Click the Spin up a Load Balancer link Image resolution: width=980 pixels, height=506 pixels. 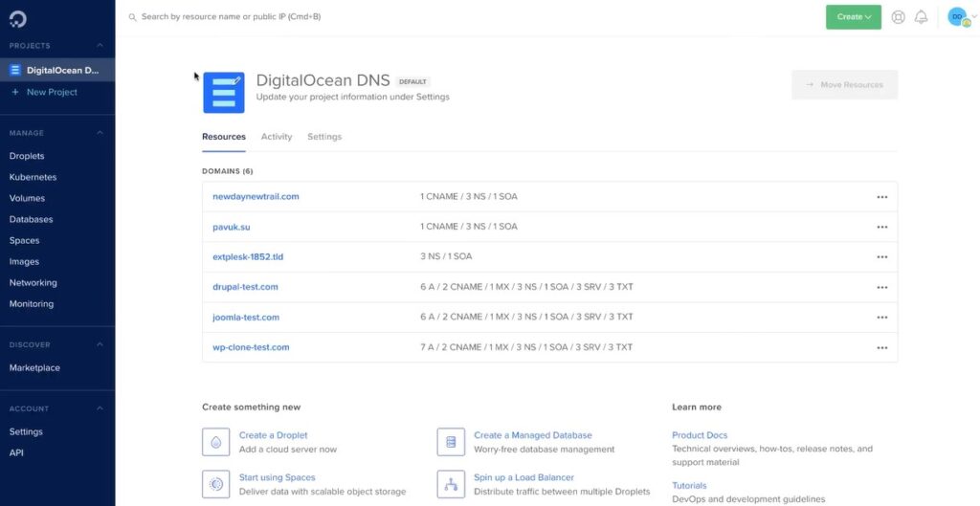[523, 478]
